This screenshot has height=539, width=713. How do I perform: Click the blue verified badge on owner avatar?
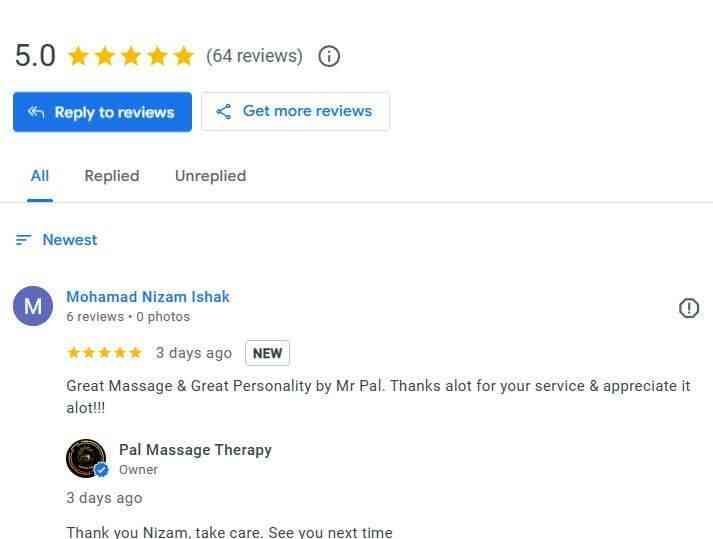pyautogui.click(x=101, y=469)
